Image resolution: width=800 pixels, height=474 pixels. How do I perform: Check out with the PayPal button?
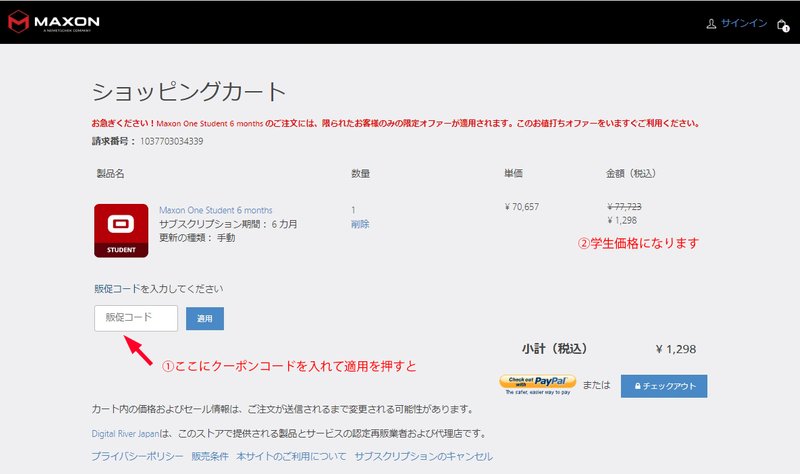coord(538,385)
